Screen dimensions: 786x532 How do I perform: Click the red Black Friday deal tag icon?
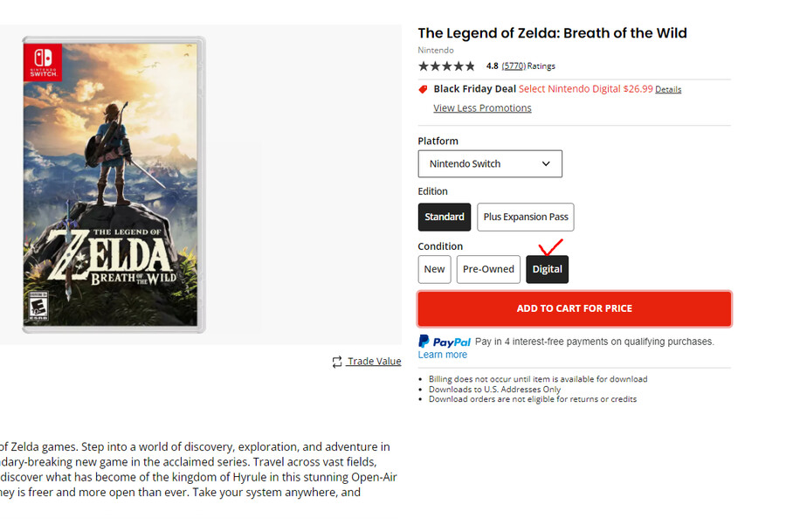[x=423, y=89]
